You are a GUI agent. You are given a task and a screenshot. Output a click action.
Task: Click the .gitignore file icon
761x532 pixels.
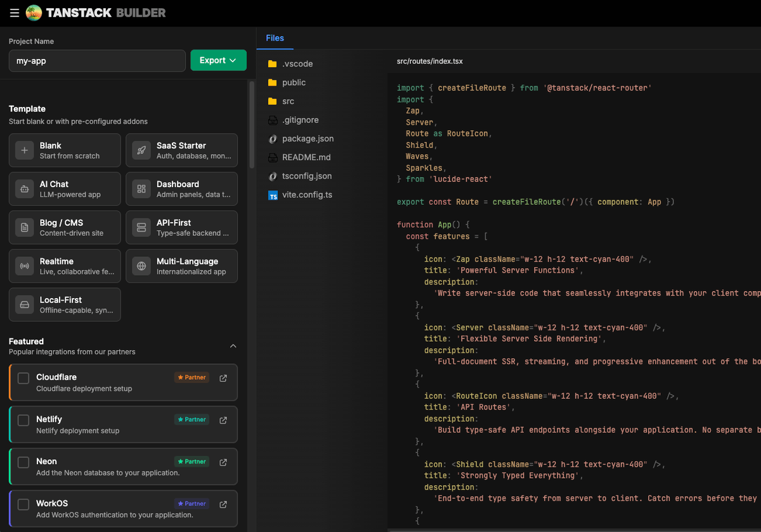(x=273, y=120)
